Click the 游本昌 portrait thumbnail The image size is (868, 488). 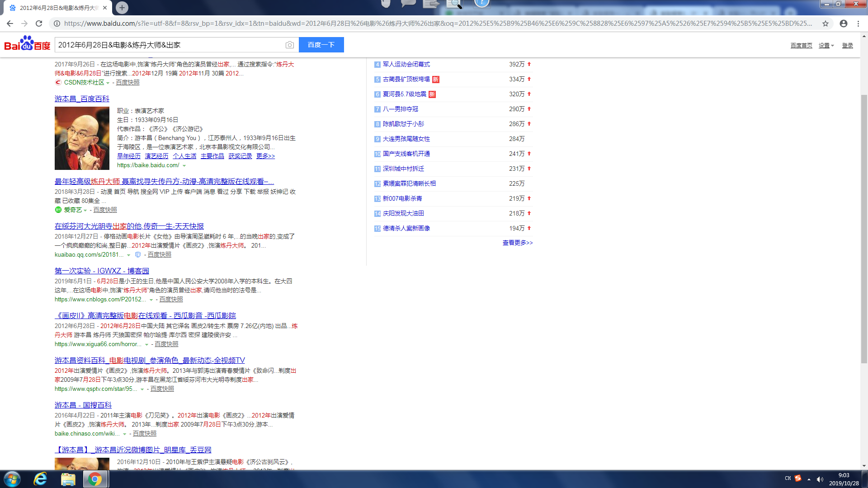click(82, 138)
